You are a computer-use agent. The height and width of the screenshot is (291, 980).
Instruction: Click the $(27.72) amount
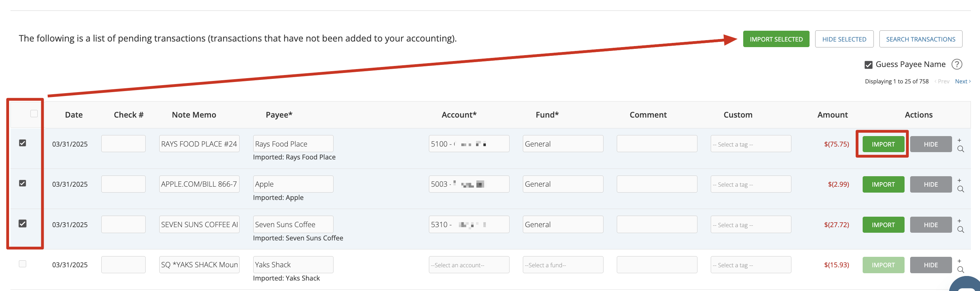click(836, 224)
